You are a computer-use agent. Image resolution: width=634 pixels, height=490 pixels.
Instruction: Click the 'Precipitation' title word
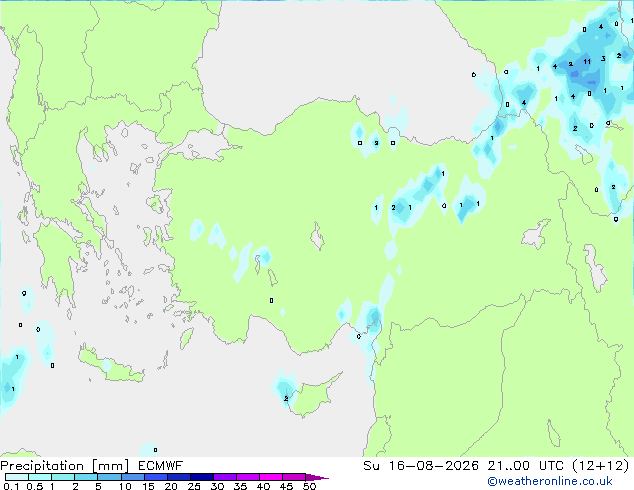pyautogui.click(x=42, y=466)
